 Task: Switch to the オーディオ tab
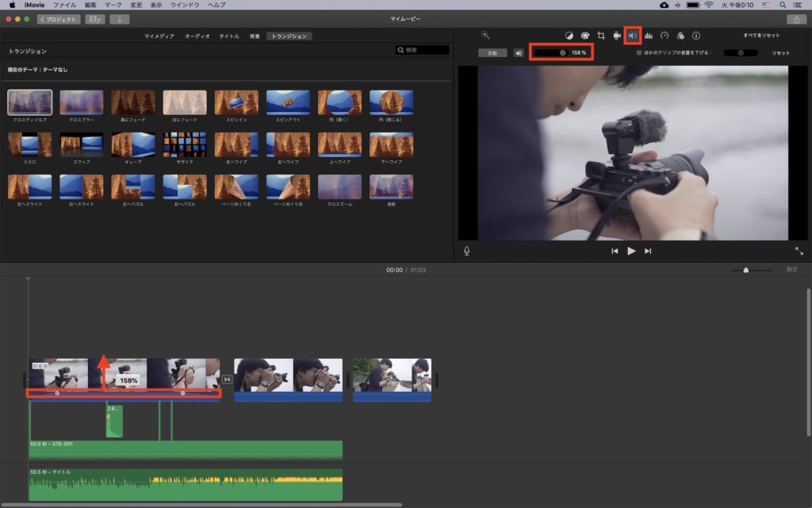[x=197, y=36]
